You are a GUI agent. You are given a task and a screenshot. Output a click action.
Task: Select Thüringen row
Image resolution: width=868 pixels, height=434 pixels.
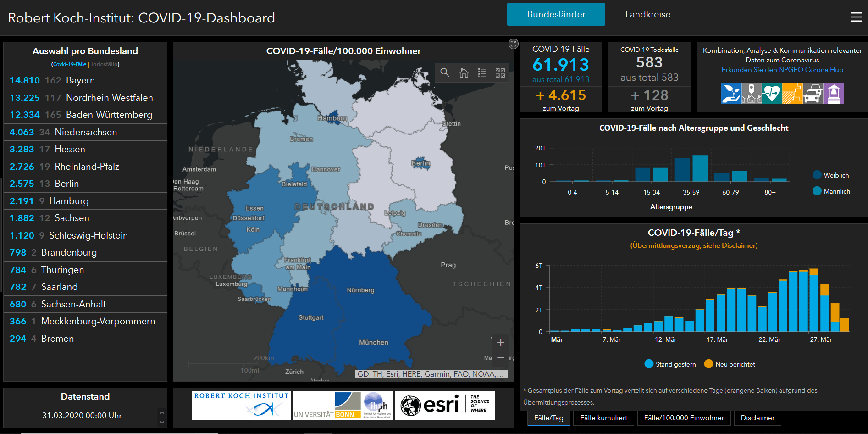pyautogui.click(x=85, y=270)
